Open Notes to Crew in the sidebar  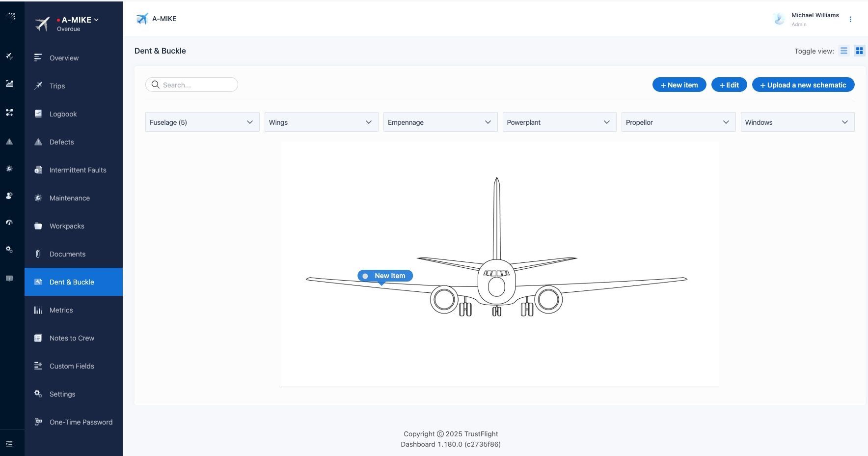[74, 338]
